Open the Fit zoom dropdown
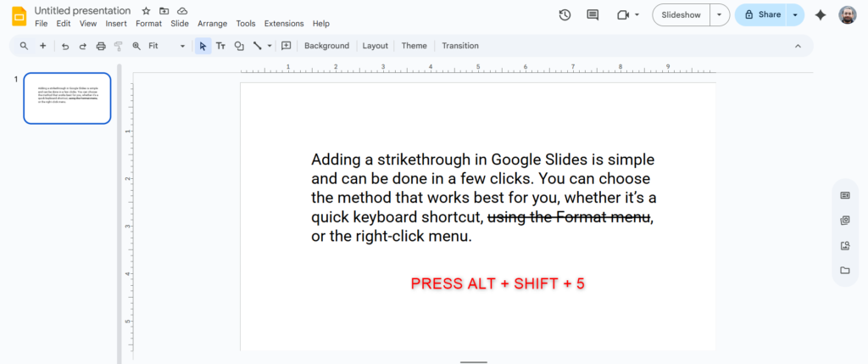 coord(166,46)
